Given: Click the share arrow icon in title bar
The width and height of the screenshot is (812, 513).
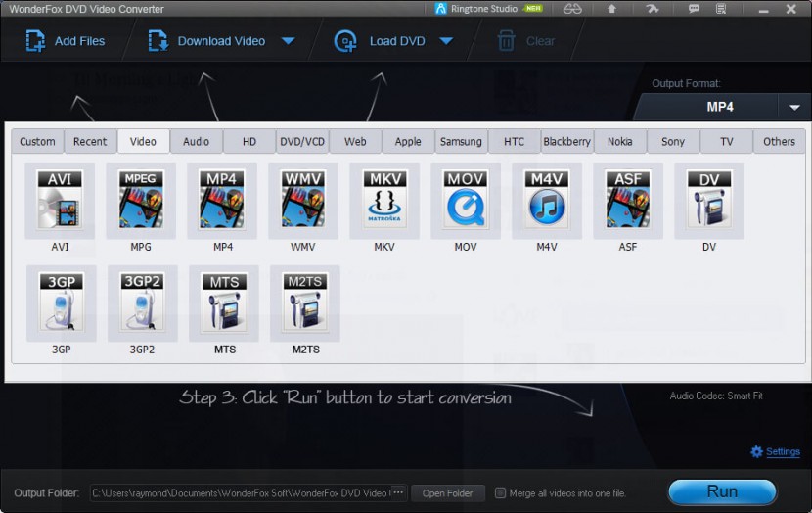Looking at the screenshot, I should pos(653,9).
